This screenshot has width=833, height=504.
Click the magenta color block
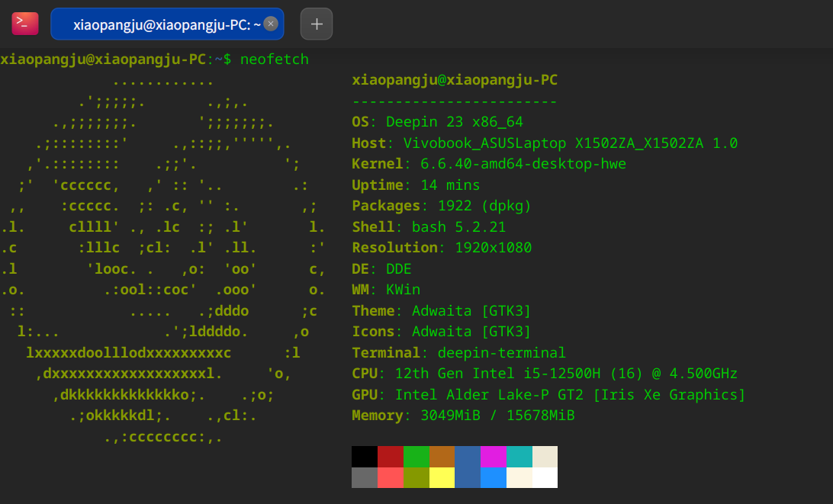494,457
